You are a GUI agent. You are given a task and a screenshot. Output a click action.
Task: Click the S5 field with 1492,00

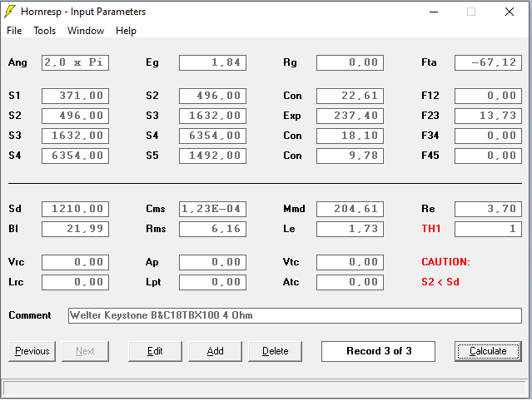pos(213,156)
